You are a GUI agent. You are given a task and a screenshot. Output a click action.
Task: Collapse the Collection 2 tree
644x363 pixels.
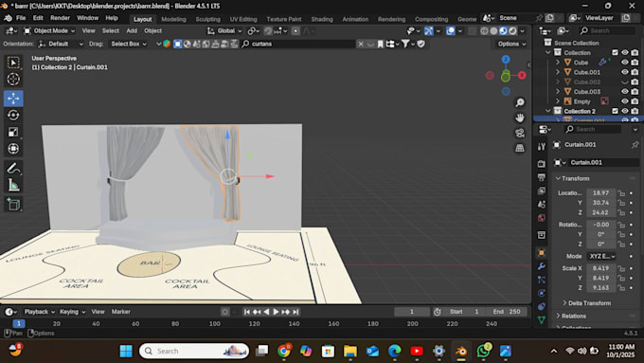coord(548,111)
